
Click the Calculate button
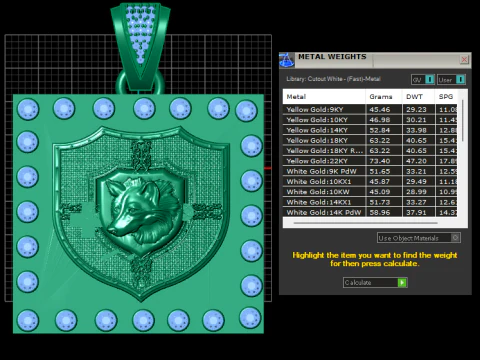coord(375,283)
